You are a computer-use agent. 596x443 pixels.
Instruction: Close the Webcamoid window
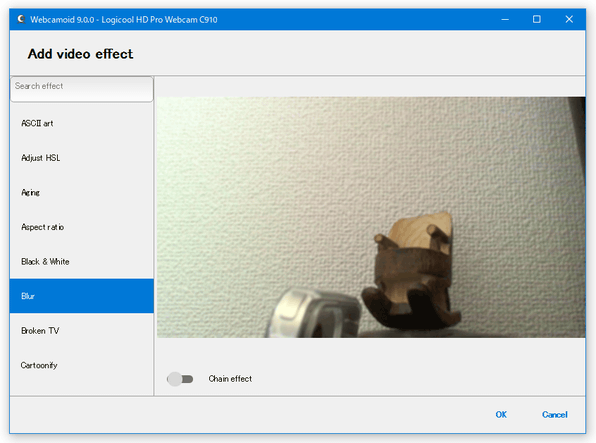click(x=569, y=19)
